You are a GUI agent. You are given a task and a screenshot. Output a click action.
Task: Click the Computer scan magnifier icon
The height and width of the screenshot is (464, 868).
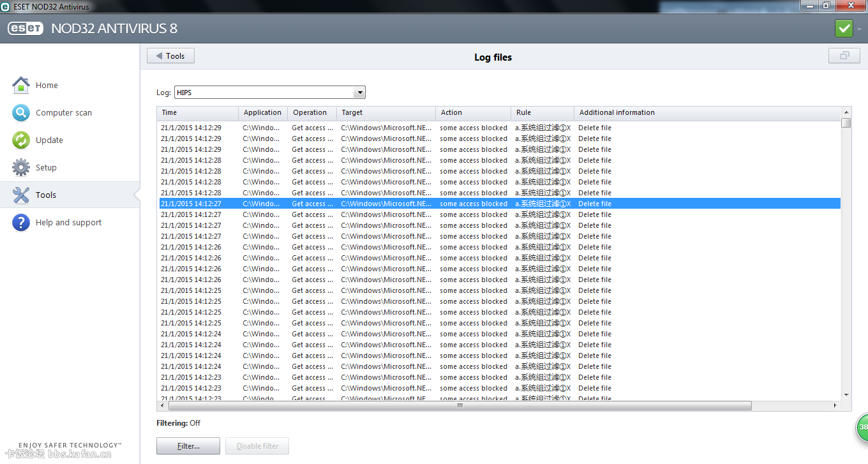21,112
